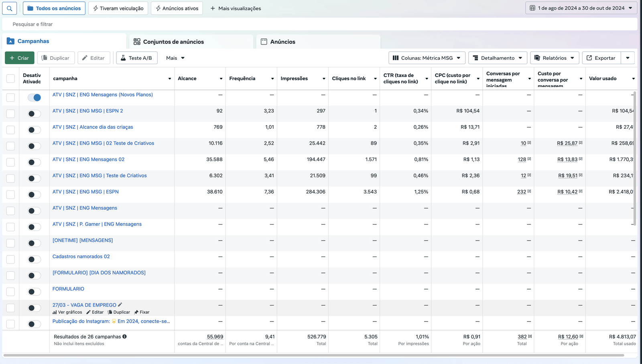The height and width of the screenshot is (364, 642).
Task: Click the Exportar export icon button
Action: 601,58
